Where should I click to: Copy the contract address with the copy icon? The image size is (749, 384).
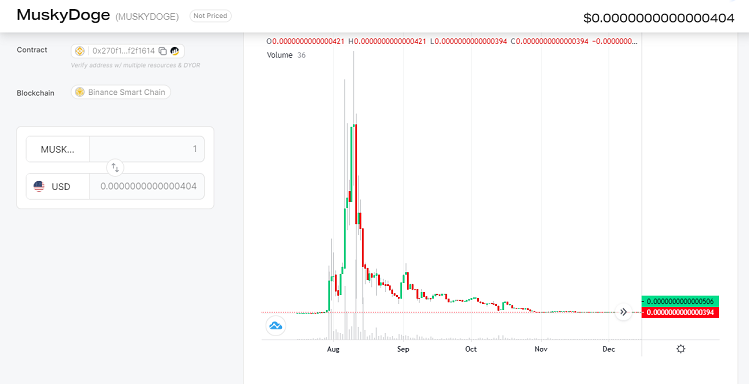coord(162,51)
